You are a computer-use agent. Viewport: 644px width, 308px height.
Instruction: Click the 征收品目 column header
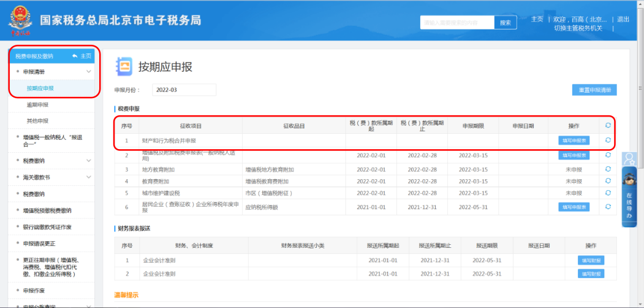294,126
